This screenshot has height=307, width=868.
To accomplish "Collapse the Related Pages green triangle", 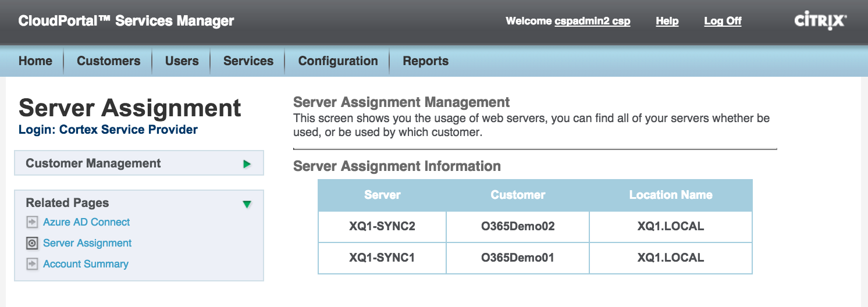I will coord(247,204).
